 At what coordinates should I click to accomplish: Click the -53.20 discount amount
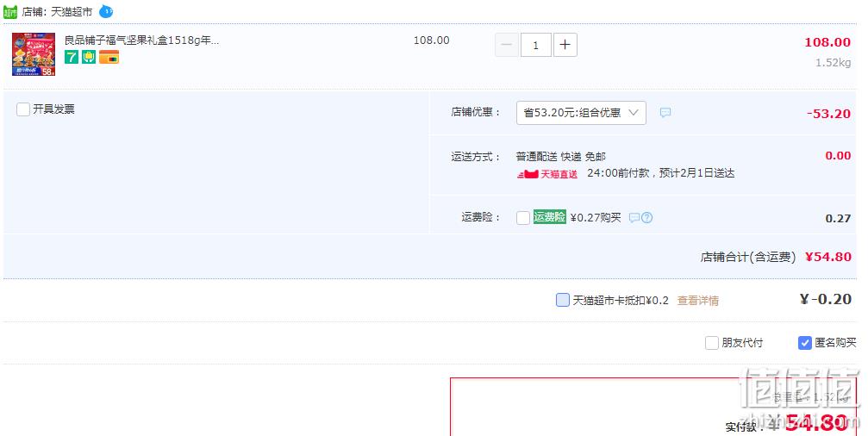tap(828, 114)
